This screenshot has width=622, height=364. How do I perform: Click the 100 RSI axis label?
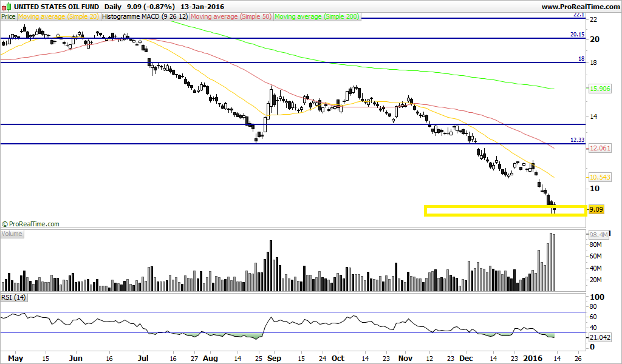(x=597, y=297)
